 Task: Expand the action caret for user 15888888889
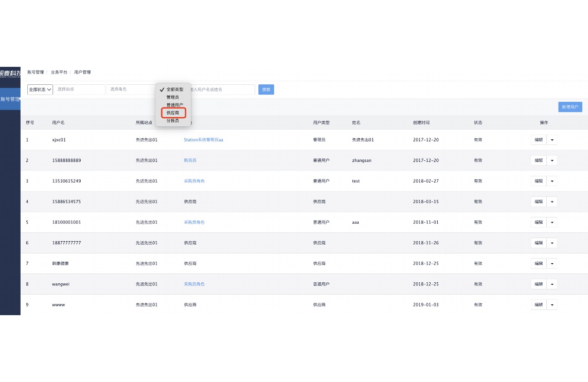(x=552, y=160)
